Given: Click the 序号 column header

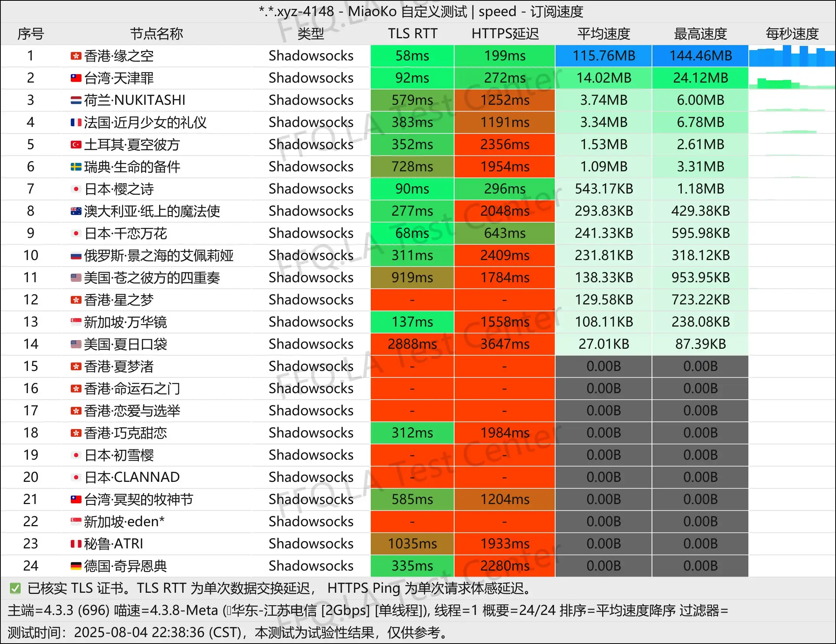Looking at the screenshot, I should [31, 34].
